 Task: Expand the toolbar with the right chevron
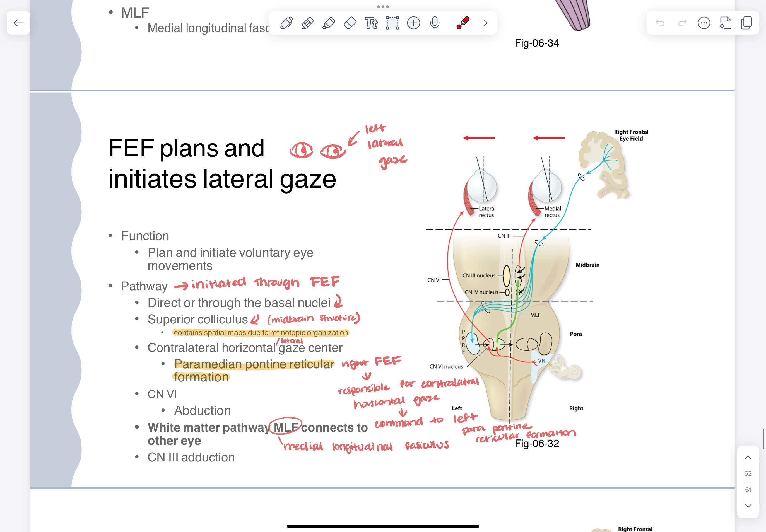pos(486,23)
